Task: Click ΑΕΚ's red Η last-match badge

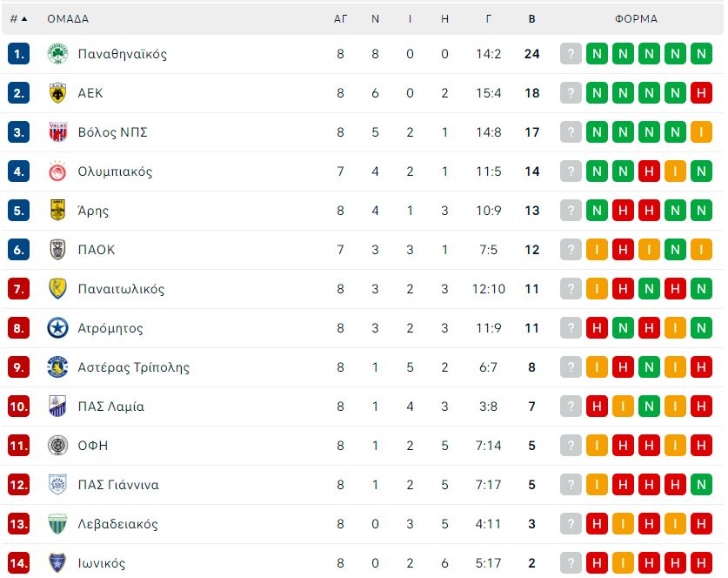Action: [x=701, y=93]
